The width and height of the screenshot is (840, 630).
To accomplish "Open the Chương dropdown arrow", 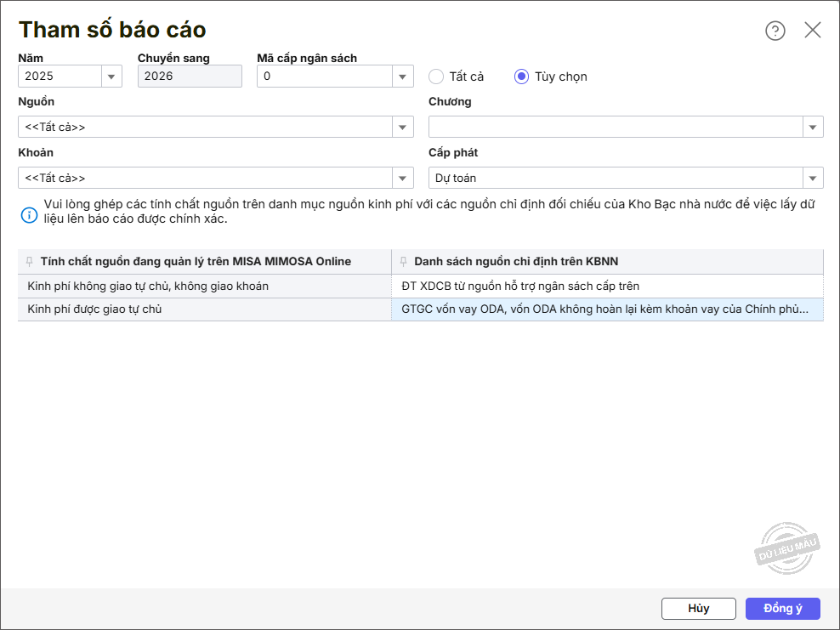I will [x=813, y=128].
